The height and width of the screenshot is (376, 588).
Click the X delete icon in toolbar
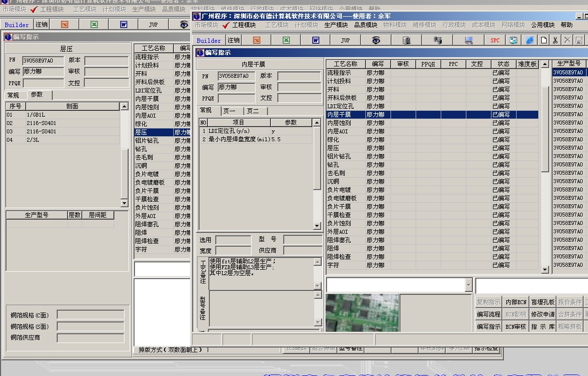tap(567, 40)
